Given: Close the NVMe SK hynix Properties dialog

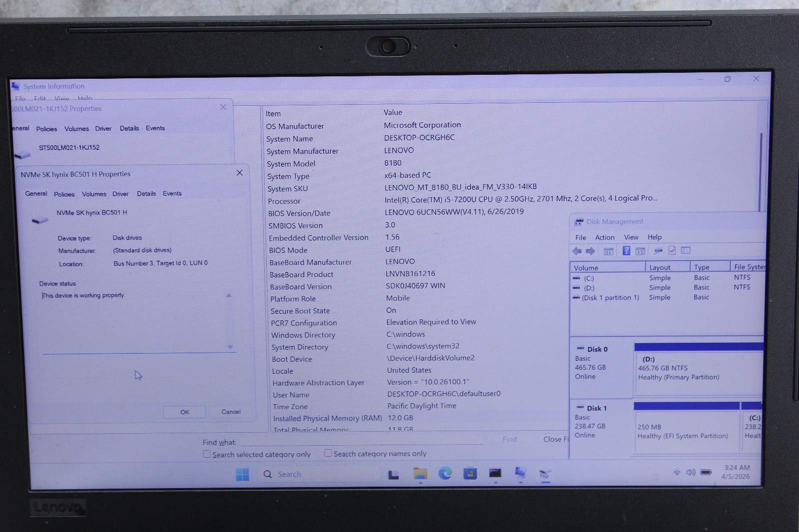Looking at the screenshot, I should pos(240,173).
